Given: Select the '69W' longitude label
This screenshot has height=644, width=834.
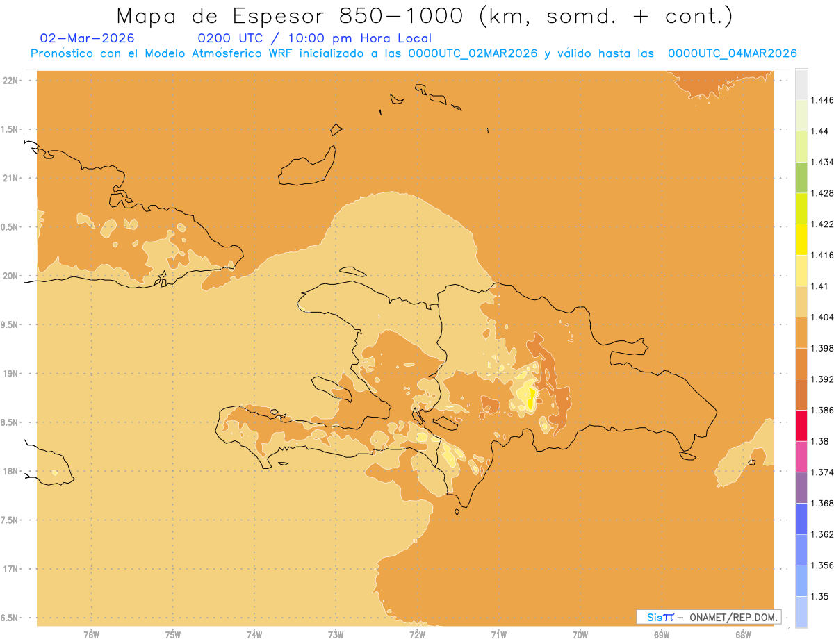Looking at the screenshot, I should tap(662, 635).
